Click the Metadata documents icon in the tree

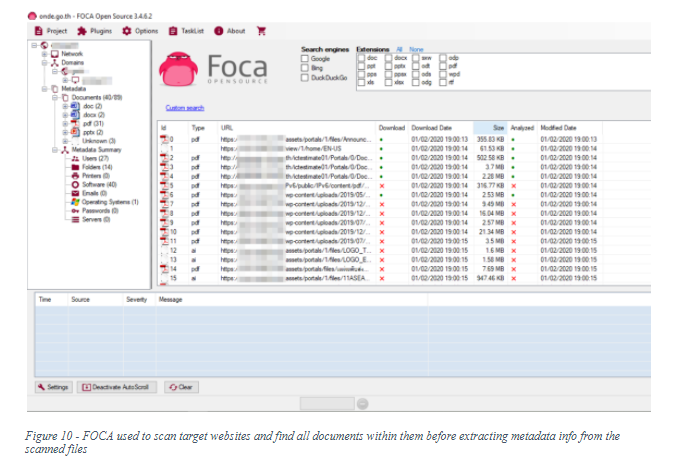click(x=55, y=89)
